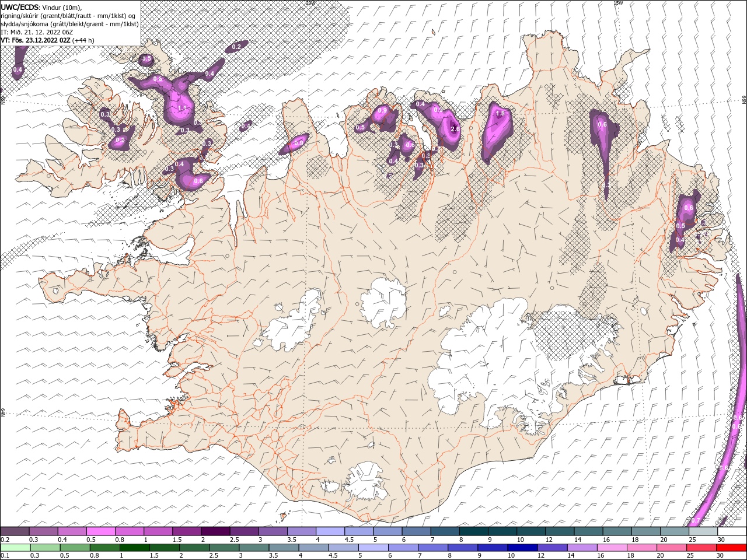
Task: Click the 0.7 value on the map's pink band
Action: pos(695,520)
